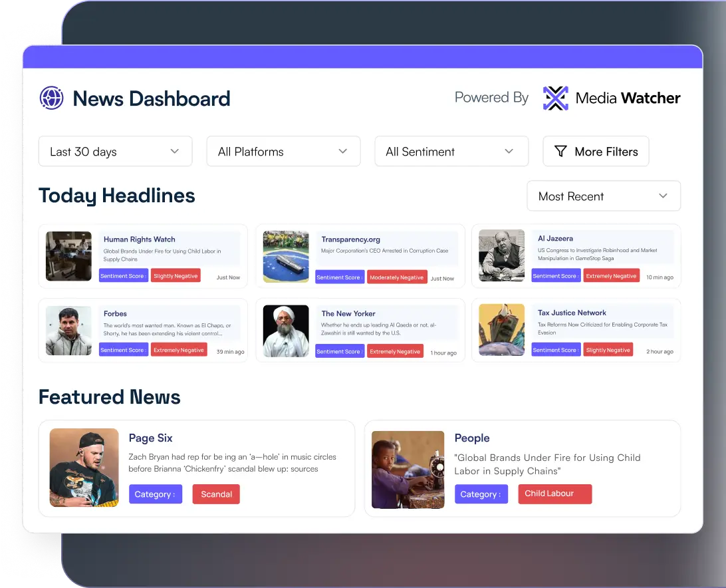Open the All Platforms dropdown

pyautogui.click(x=283, y=151)
